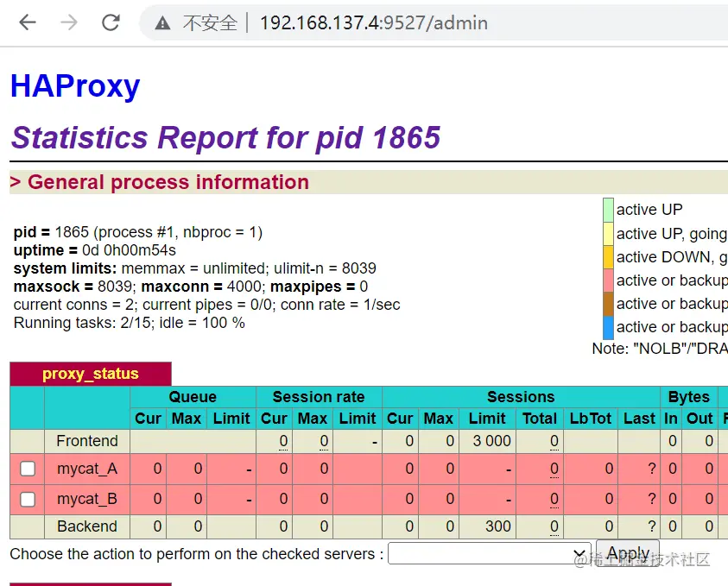Click the proxy_status section header
Image resolution: width=728 pixels, height=586 pixels.
tap(91, 374)
